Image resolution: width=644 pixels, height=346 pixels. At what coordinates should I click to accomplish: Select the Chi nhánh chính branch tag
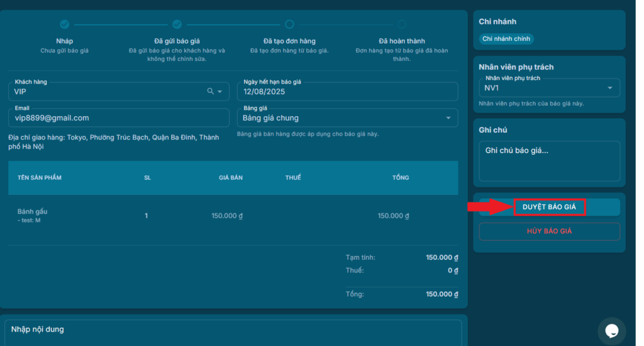(506, 39)
